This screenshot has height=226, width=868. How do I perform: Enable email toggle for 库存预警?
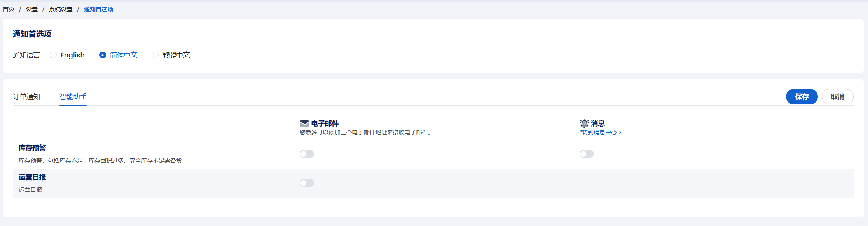pyautogui.click(x=307, y=154)
